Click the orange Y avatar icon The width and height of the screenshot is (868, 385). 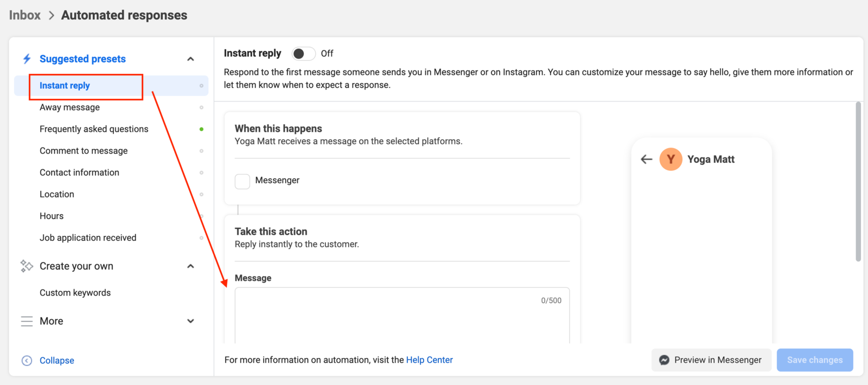pos(671,159)
